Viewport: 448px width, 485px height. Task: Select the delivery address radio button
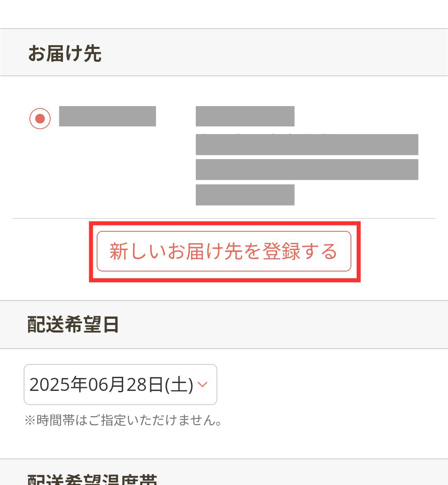tap(40, 119)
